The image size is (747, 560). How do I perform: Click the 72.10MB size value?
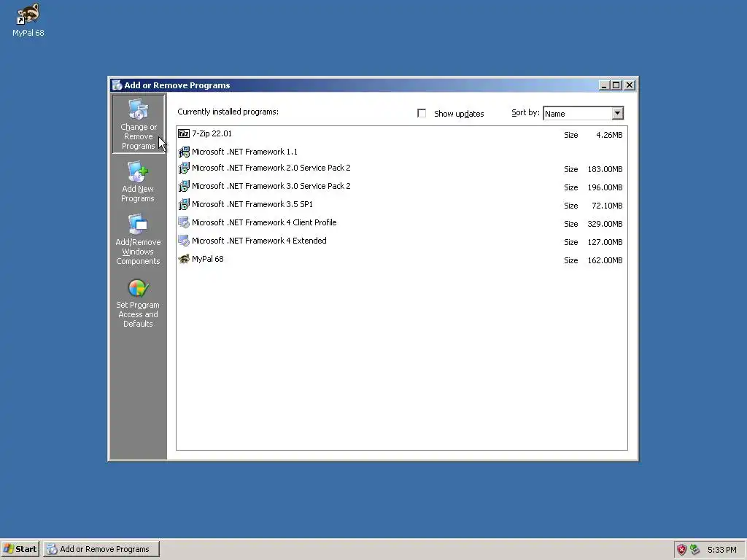607,206
